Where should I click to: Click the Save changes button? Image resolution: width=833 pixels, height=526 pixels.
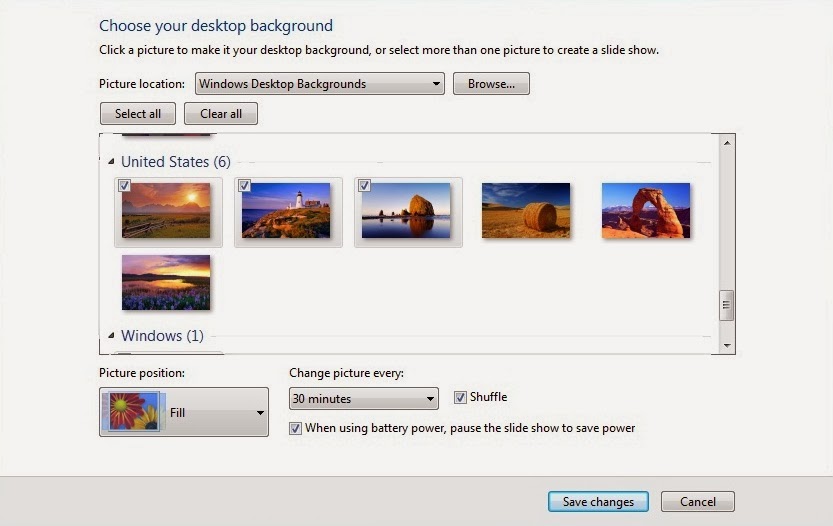[x=598, y=502]
